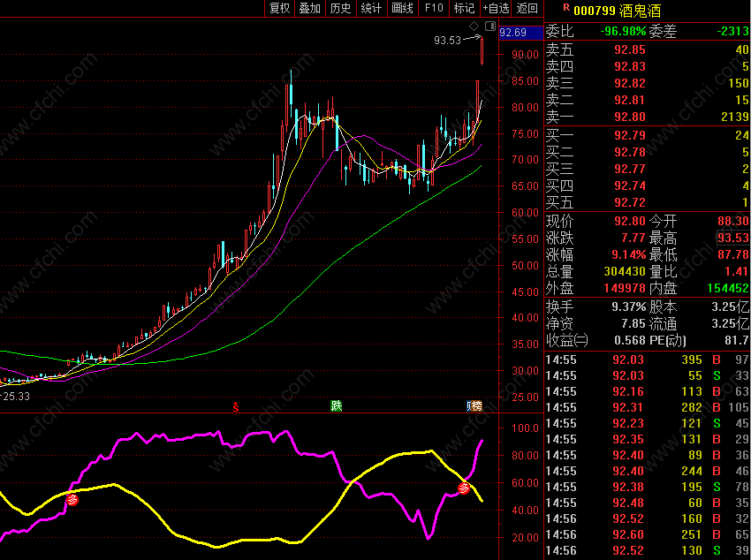The image size is (751, 560).
Task: Click the PE(动) value 81.7
Action: tap(737, 340)
